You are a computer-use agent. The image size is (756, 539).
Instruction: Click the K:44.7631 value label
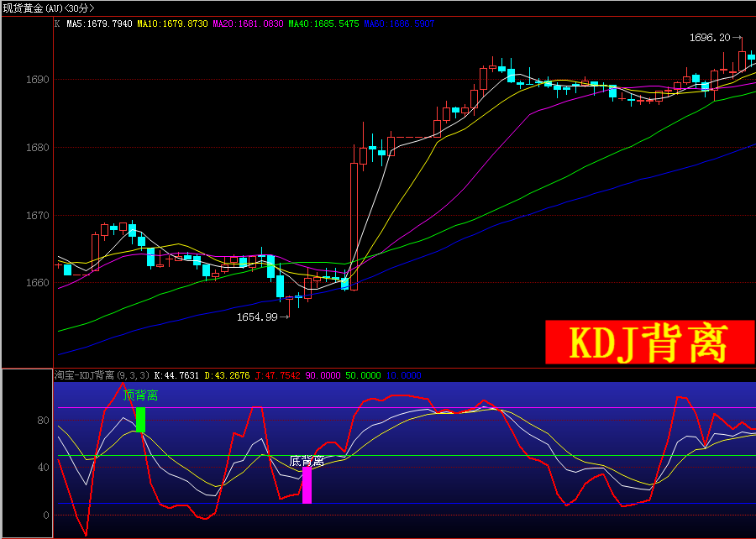click(x=176, y=375)
